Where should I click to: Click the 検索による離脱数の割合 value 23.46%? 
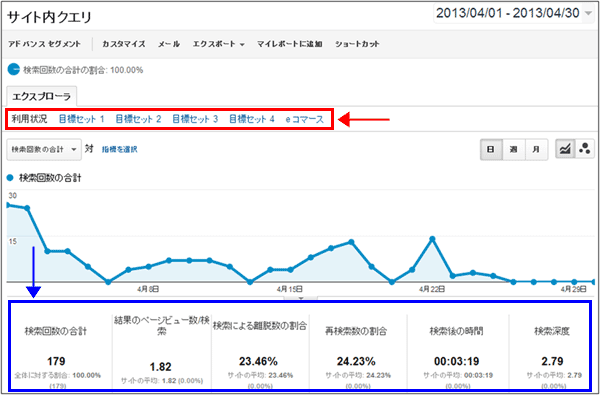258,361
